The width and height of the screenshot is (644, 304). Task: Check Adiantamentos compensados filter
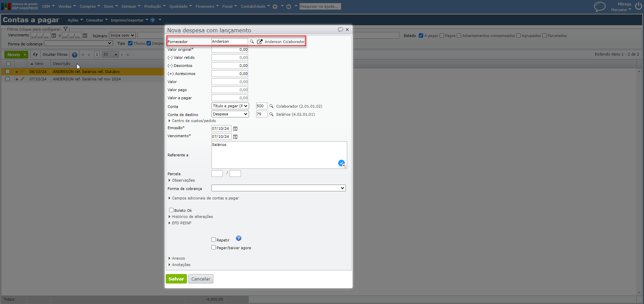pyautogui.click(x=459, y=36)
